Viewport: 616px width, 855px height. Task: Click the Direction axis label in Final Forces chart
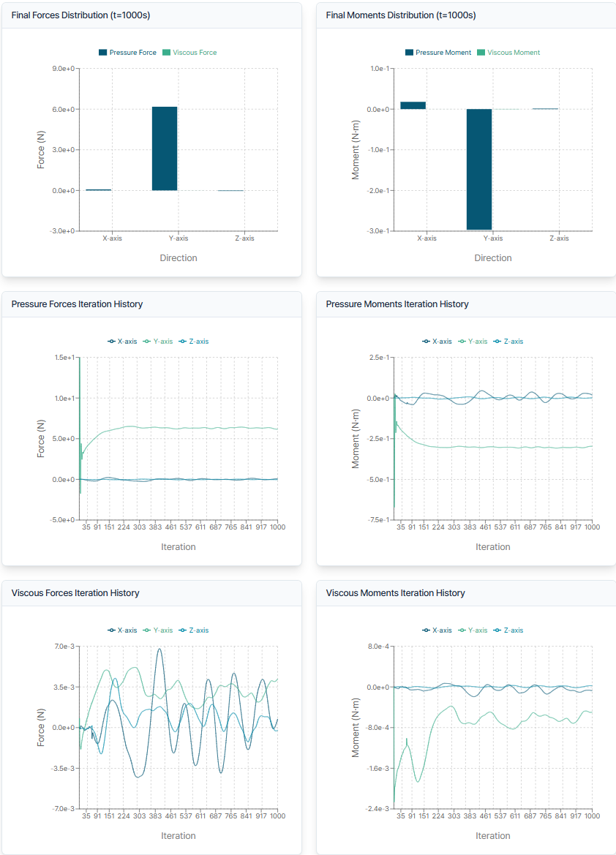pos(179,258)
